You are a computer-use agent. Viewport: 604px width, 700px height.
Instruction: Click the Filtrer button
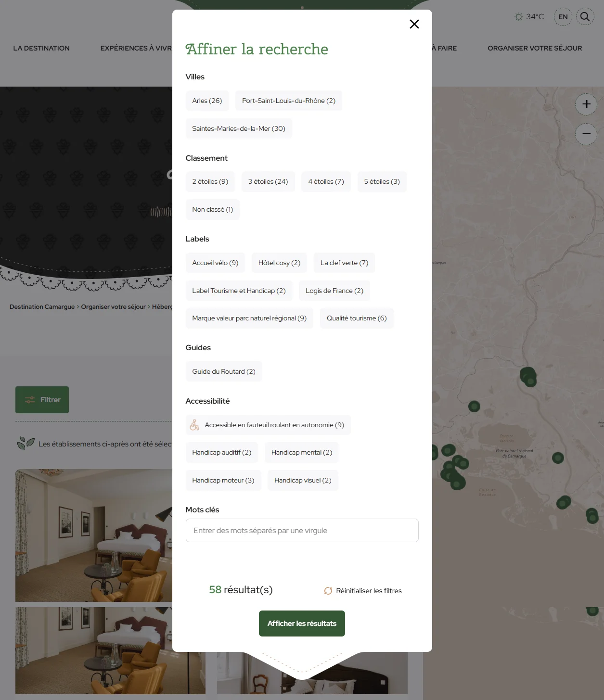click(x=42, y=400)
